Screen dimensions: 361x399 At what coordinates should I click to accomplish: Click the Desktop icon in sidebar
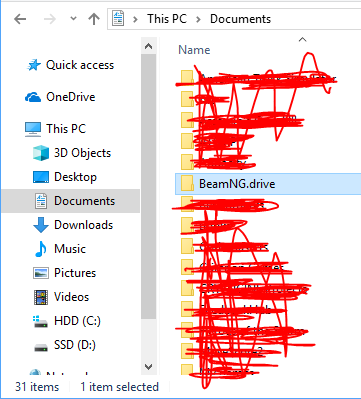(x=41, y=177)
